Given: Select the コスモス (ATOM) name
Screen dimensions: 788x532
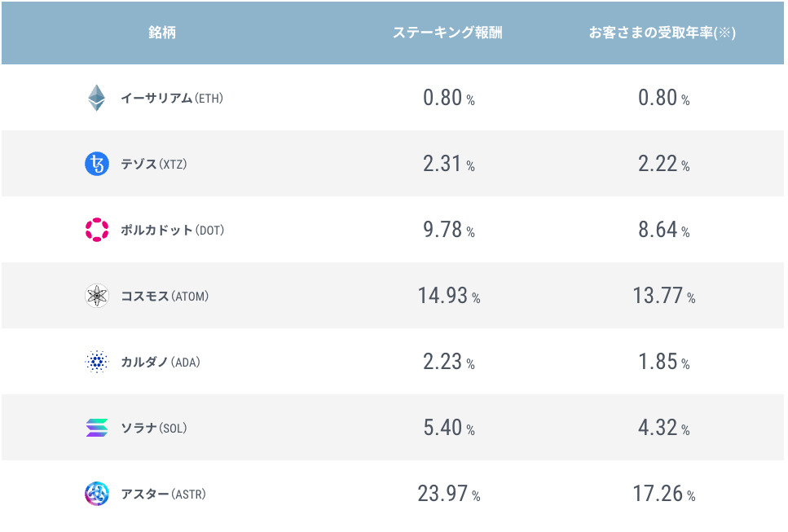Looking at the screenshot, I should coord(165,297).
